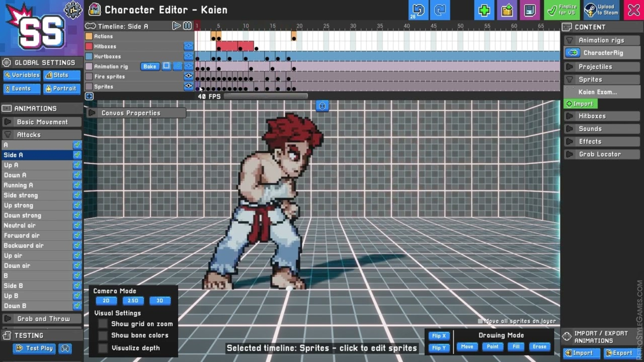644x362 pixels.
Task: Open a character using the folder icon
Action: point(507,10)
